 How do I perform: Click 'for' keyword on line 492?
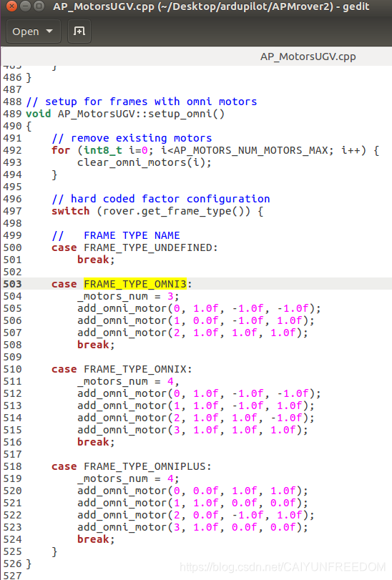pos(61,149)
